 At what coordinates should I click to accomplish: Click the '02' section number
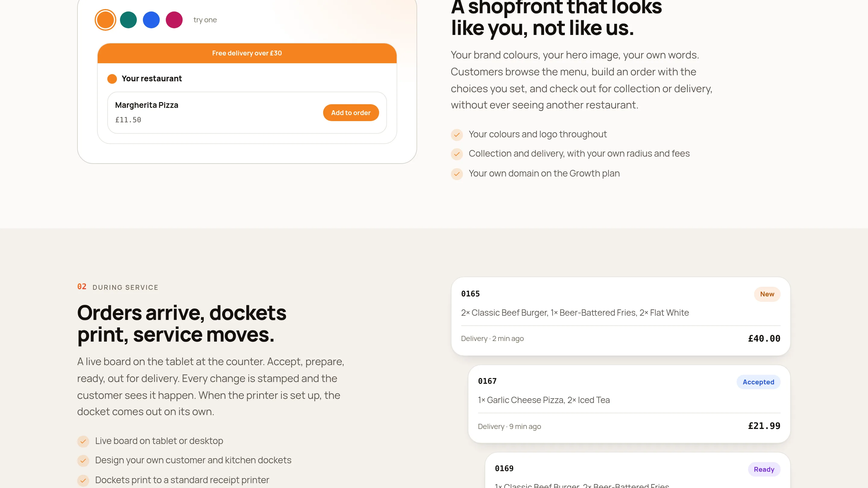tap(82, 286)
